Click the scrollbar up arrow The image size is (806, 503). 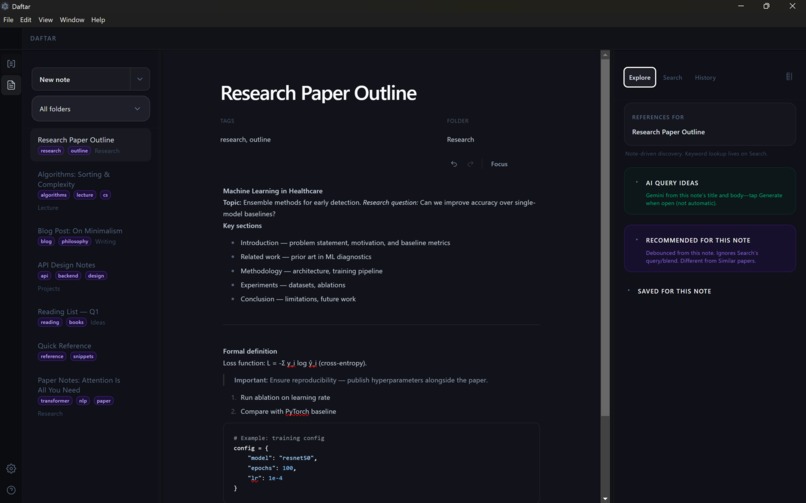(x=605, y=54)
